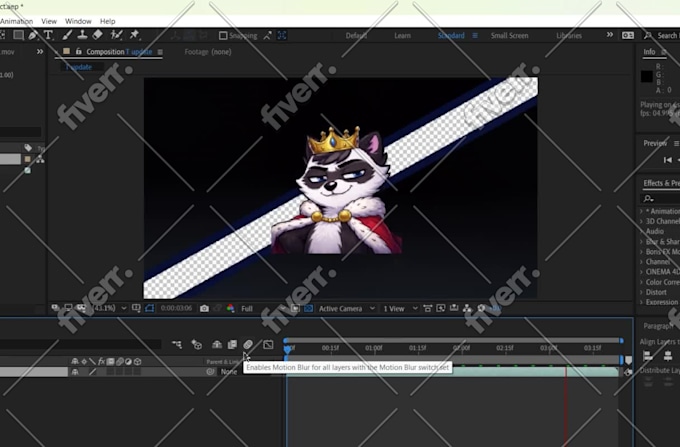Click the tag label icon in the Project panel
680x447 pixels.
(28, 148)
